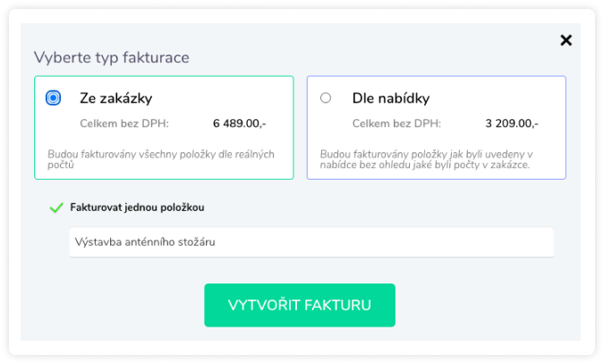
Task: Click the Dle nabídky option title
Action: click(x=389, y=97)
